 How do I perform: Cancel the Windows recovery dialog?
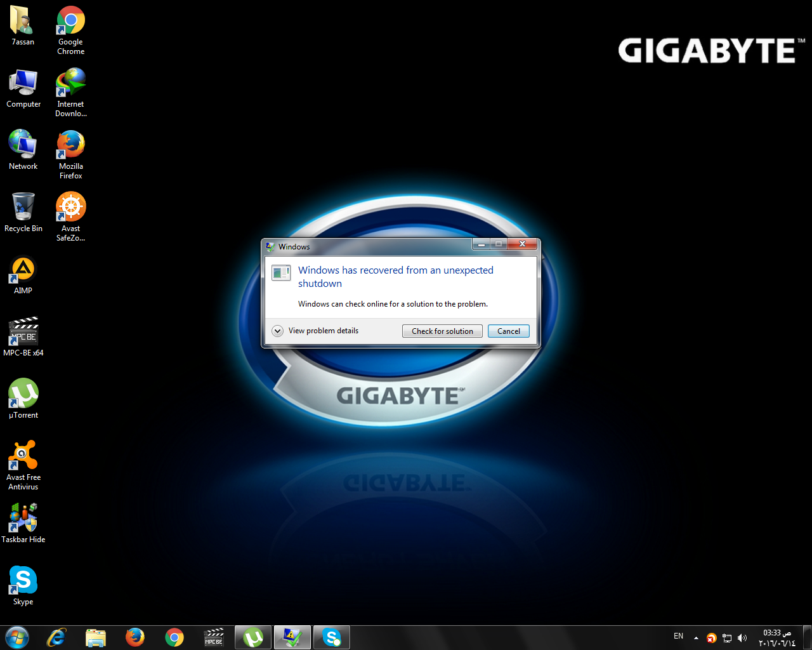[509, 331]
